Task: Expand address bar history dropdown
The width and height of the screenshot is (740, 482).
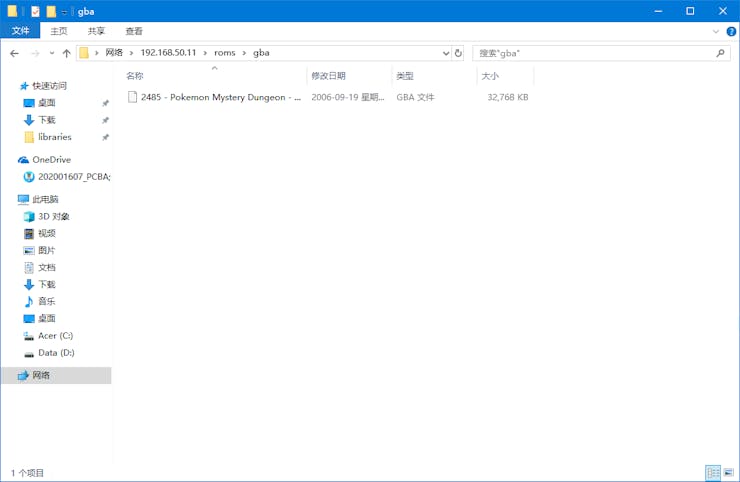Action: [x=446, y=53]
